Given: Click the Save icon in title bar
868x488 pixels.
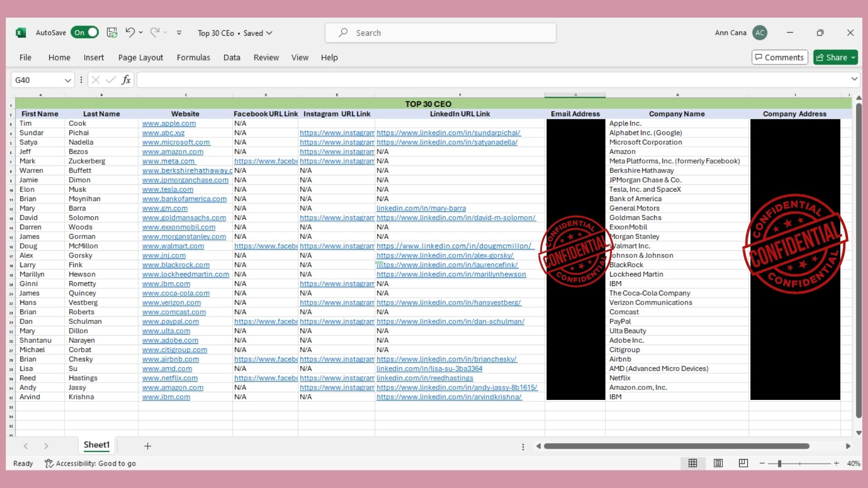Looking at the screenshot, I should [x=112, y=33].
